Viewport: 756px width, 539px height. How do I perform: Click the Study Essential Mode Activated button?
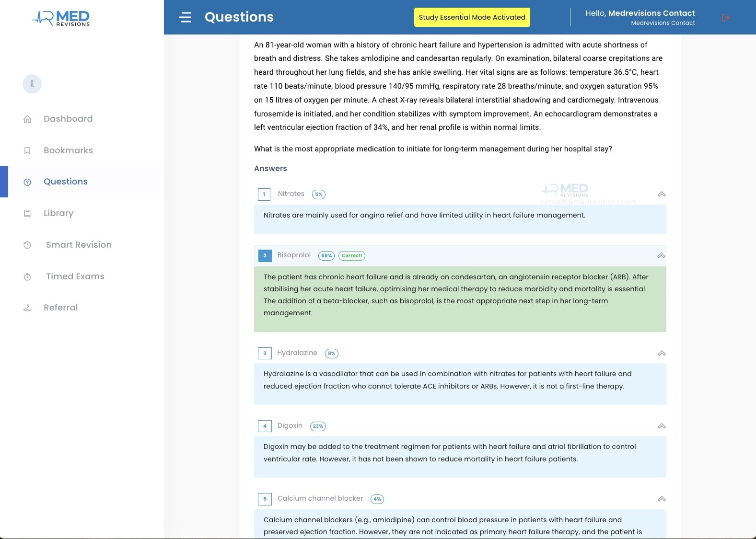click(x=472, y=17)
